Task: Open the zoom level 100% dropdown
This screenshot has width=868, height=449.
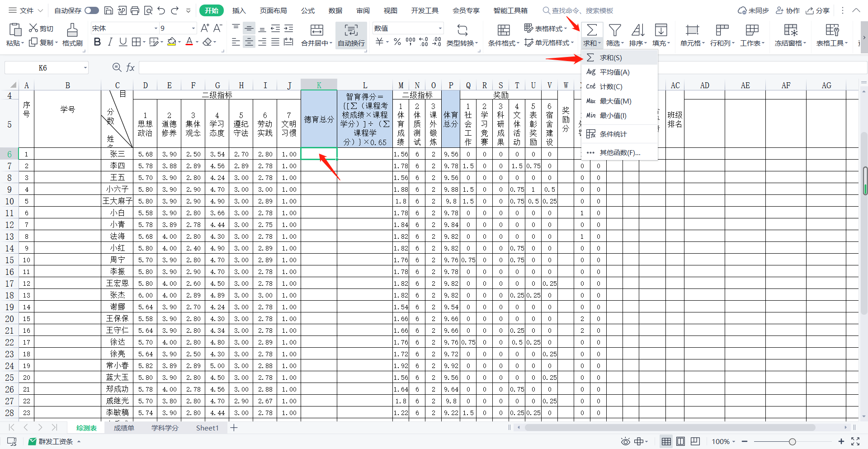Action: tap(723, 441)
